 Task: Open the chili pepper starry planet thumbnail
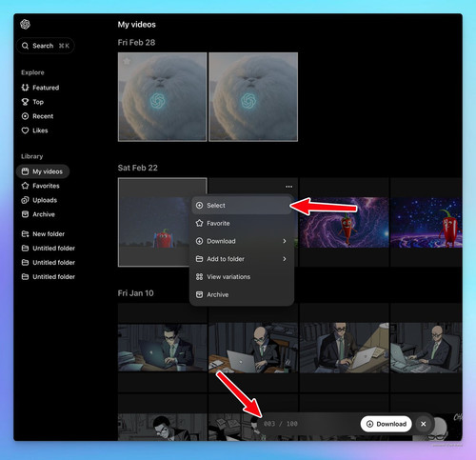tap(426, 222)
